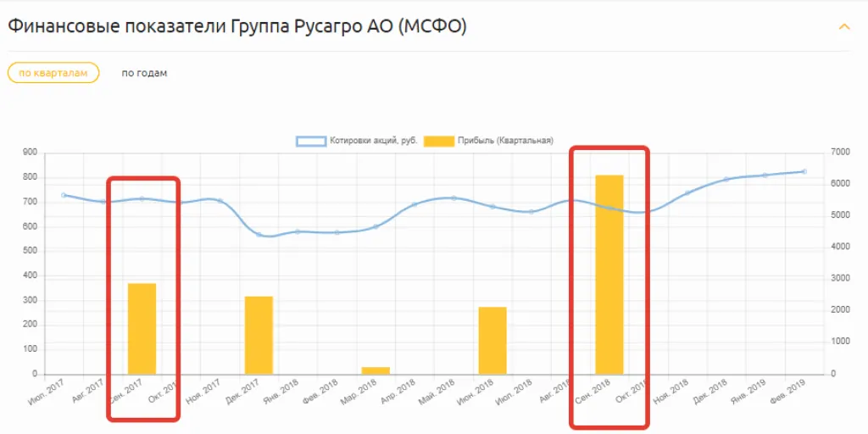Click the yellow legend swatch for profit
868x434 pixels.
tap(438, 141)
